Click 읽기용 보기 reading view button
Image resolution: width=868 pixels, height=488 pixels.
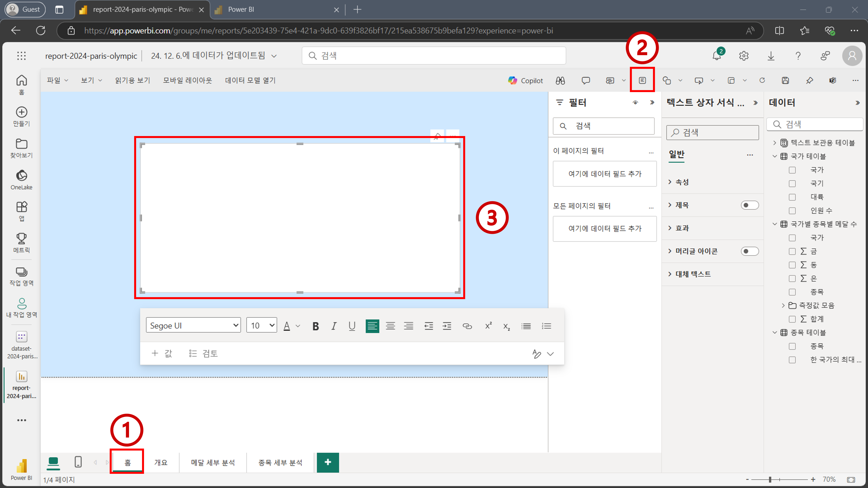[132, 80]
